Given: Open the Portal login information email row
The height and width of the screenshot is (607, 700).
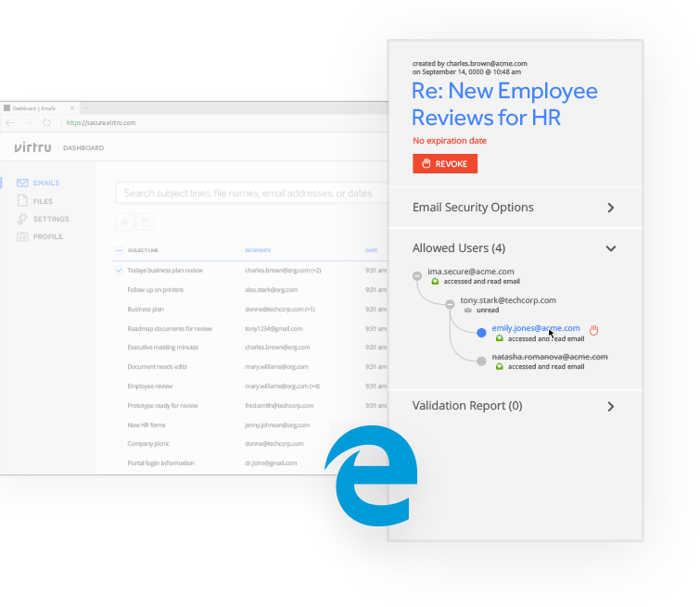Looking at the screenshot, I should point(160,462).
